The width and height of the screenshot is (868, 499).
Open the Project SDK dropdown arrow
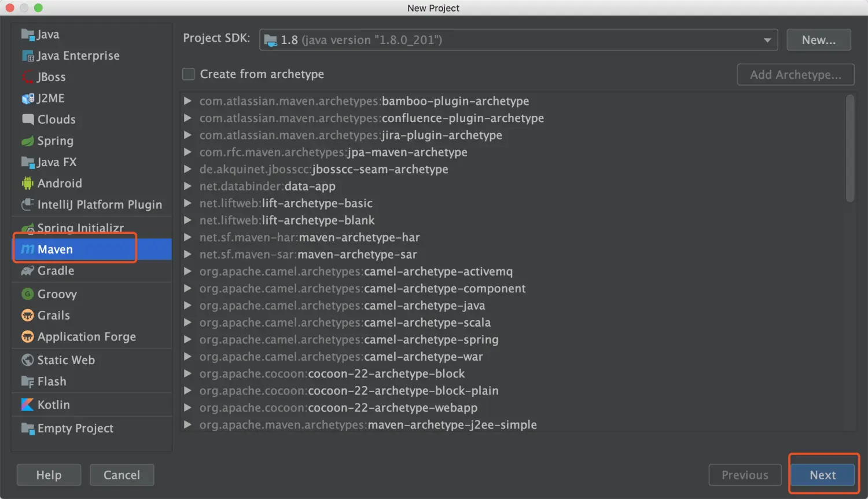click(767, 40)
